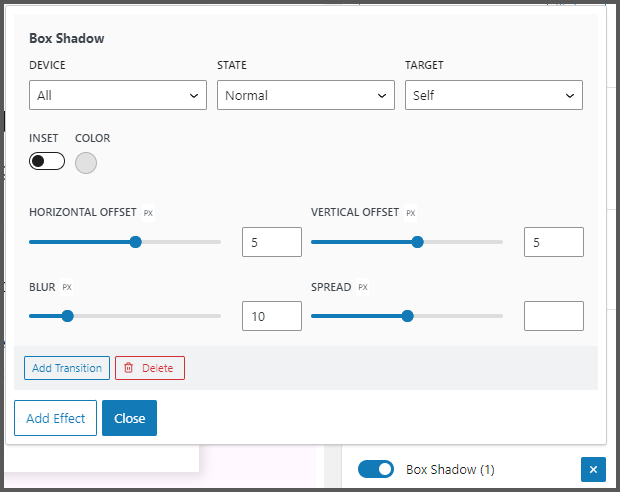Toggle the Box Shadow (1) switch
The image size is (620, 492).
376,469
